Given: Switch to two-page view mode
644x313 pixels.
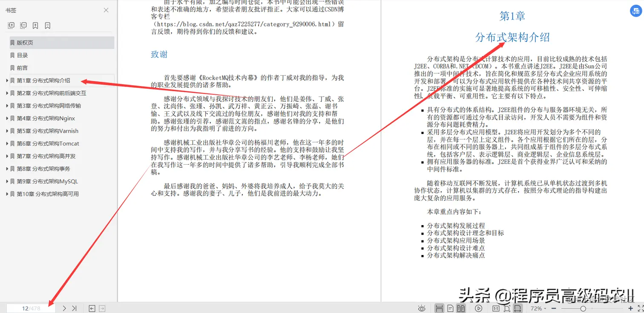Looking at the screenshot, I should (461, 308).
